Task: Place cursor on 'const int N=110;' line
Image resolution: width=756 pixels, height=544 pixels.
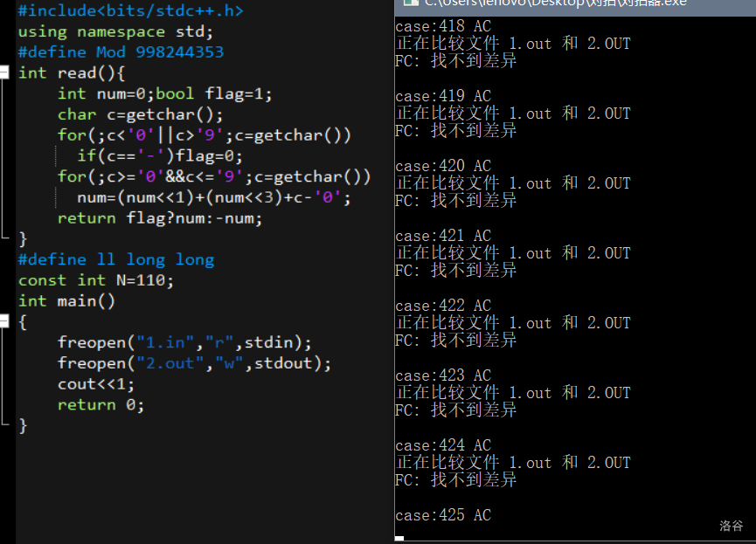Action: point(96,280)
